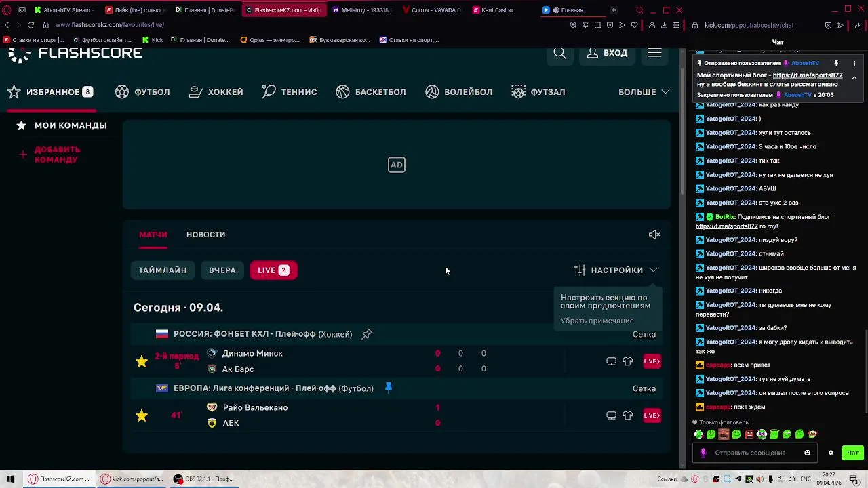The image size is (868, 488).
Task: Dismiss tooltip via Убрать примечание
Action: coord(597,321)
